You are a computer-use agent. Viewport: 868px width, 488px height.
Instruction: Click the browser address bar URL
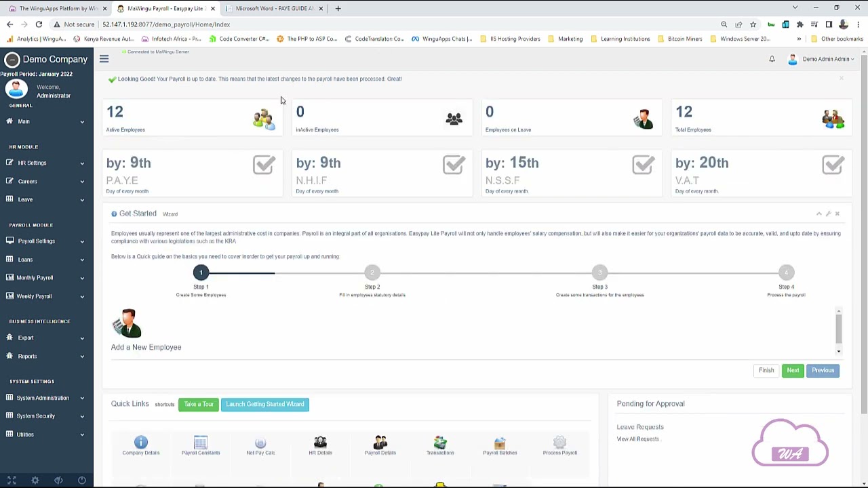[166, 24]
